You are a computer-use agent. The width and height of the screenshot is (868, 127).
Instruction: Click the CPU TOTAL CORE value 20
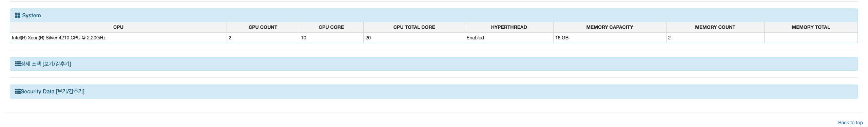(414, 38)
